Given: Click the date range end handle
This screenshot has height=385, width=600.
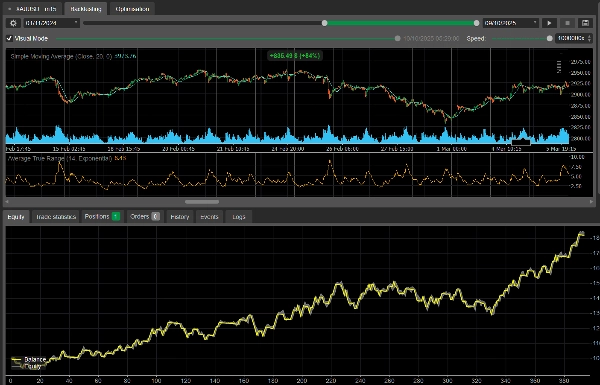Looking at the screenshot, I should (x=476, y=23).
